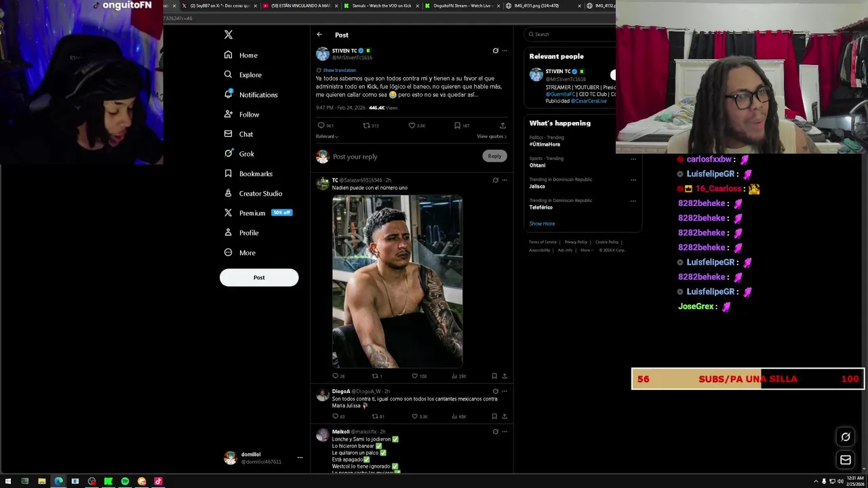Open options for Jalisco trend
Image resolution: width=868 pixels, height=488 pixels.
tap(633, 180)
